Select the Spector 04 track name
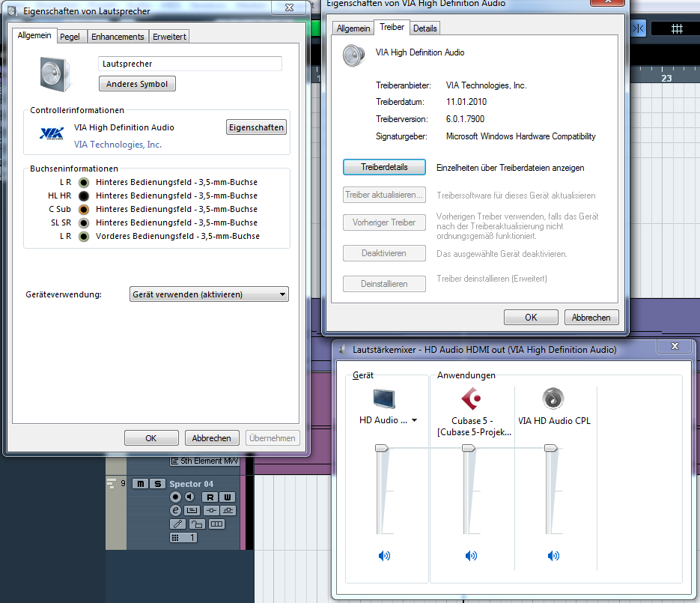Screen dimensions: 700x603 (x=191, y=484)
